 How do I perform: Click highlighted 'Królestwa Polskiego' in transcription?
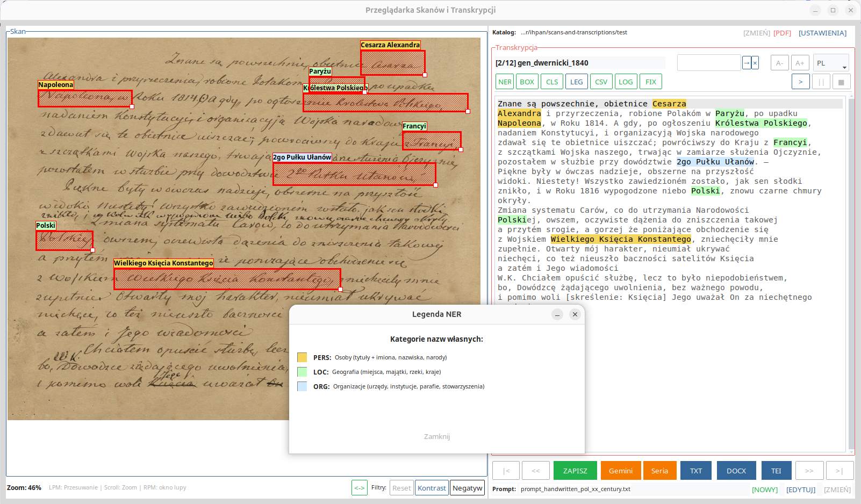click(761, 123)
